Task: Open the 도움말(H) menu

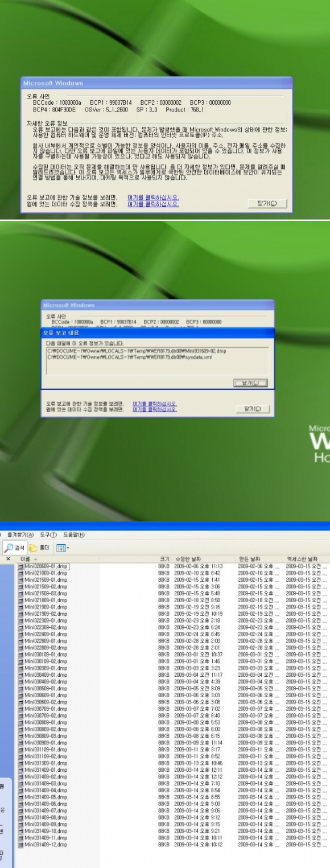Action: (74, 534)
